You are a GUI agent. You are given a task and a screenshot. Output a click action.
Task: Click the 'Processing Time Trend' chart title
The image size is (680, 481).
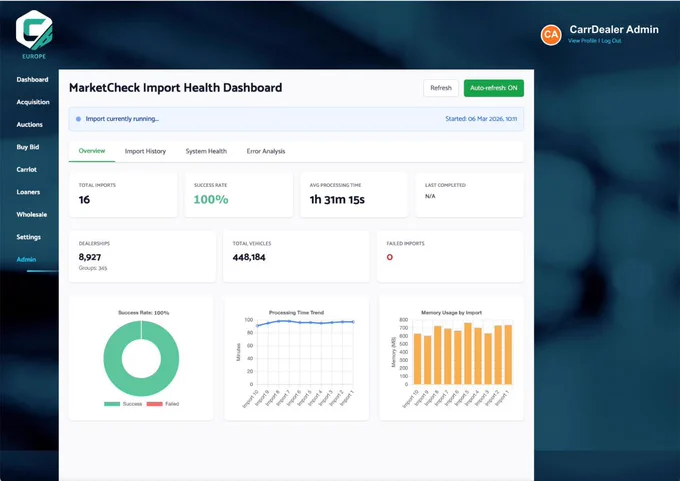(x=296, y=313)
